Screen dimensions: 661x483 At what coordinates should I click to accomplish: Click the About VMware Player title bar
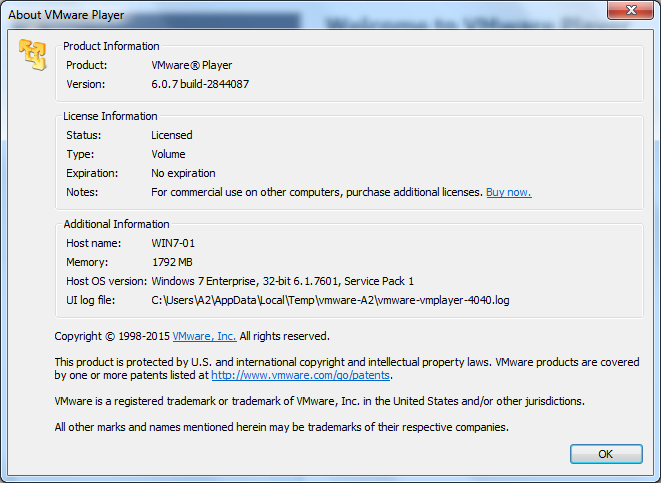tap(300, 11)
